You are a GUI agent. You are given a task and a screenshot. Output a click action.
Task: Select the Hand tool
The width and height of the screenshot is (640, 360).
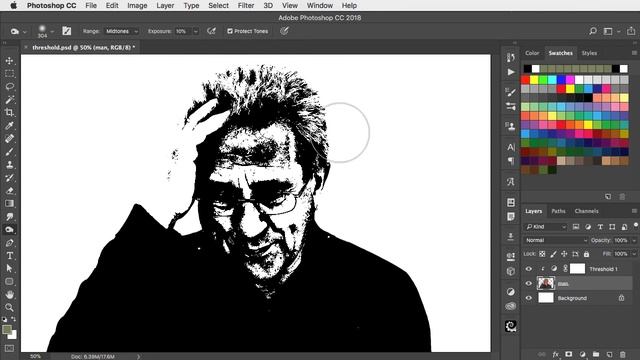point(9,295)
